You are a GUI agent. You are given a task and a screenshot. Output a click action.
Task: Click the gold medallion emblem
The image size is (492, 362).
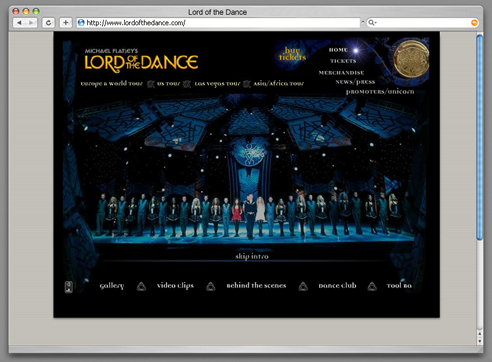pos(411,59)
